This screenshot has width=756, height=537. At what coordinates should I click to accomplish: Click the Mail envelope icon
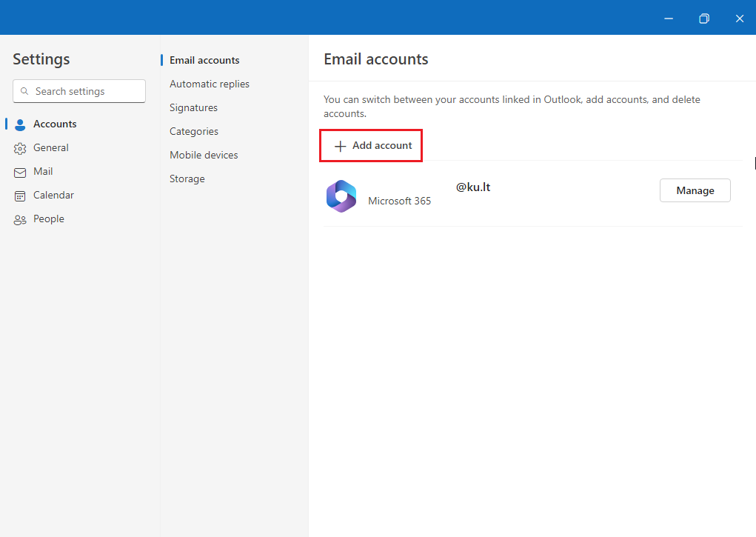pyautogui.click(x=20, y=171)
